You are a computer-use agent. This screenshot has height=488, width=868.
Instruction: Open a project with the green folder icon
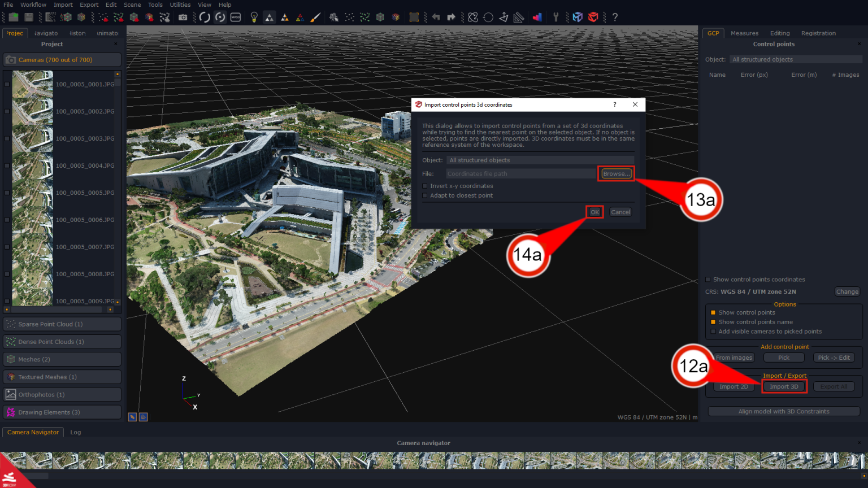pos(12,17)
